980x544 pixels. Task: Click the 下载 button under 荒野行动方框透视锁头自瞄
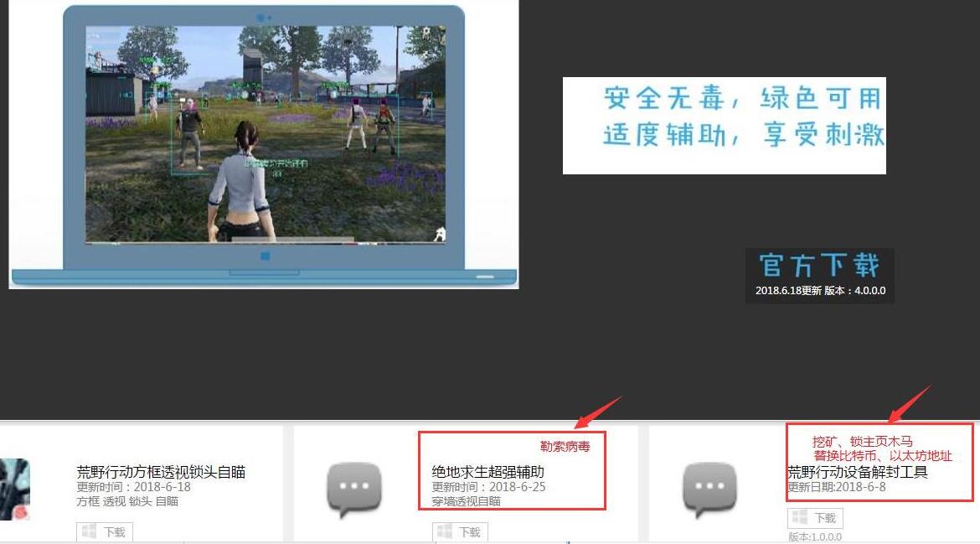tap(104, 531)
